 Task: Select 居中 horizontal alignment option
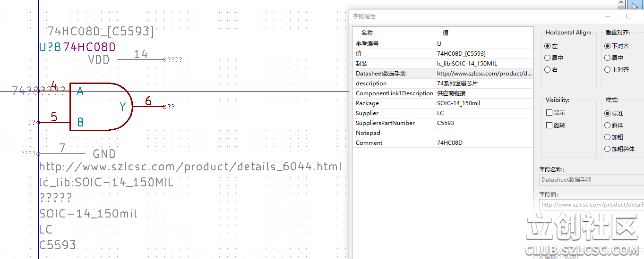click(x=548, y=58)
